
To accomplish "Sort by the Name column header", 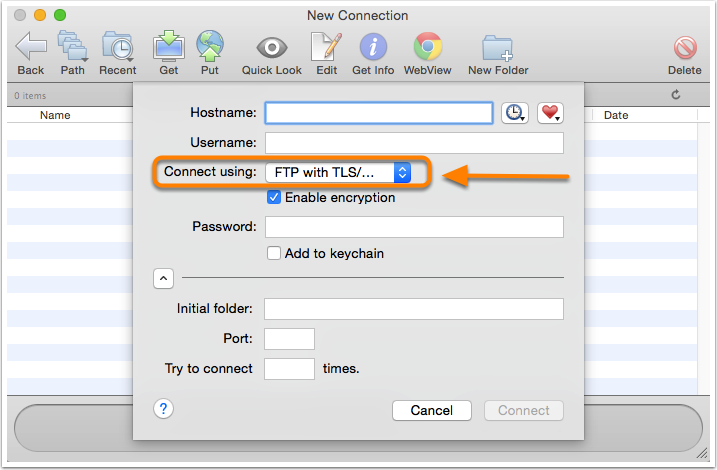I will tap(55, 115).
